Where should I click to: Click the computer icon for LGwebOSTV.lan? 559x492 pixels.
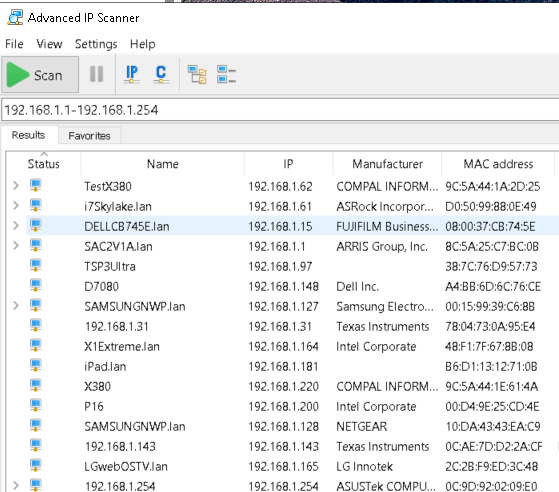[x=36, y=465]
